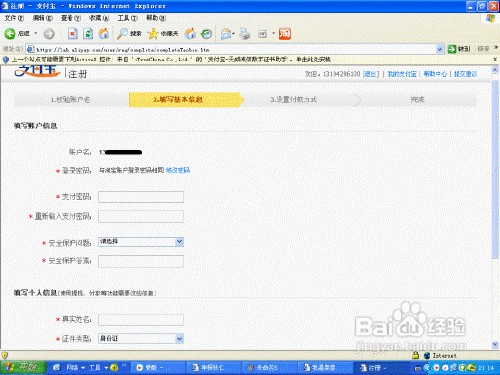Open the 编辑 (Edit) menu

43,18
